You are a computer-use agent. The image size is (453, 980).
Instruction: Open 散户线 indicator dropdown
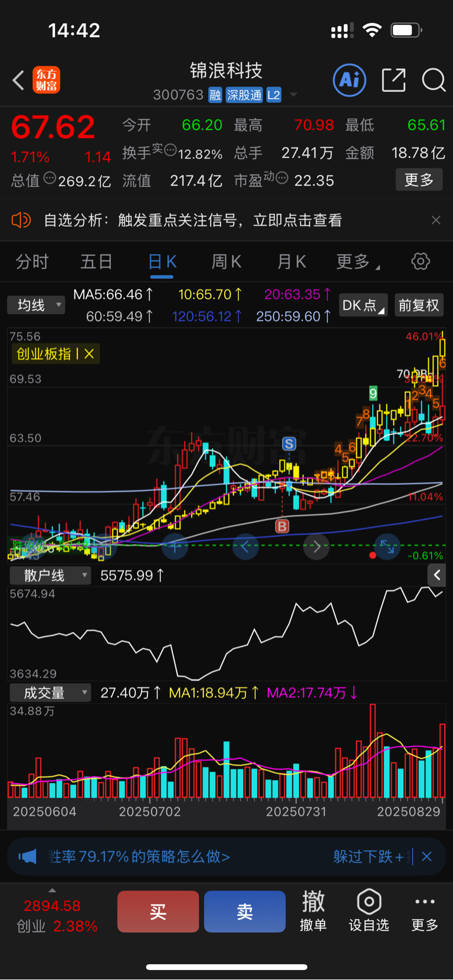click(x=51, y=576)
